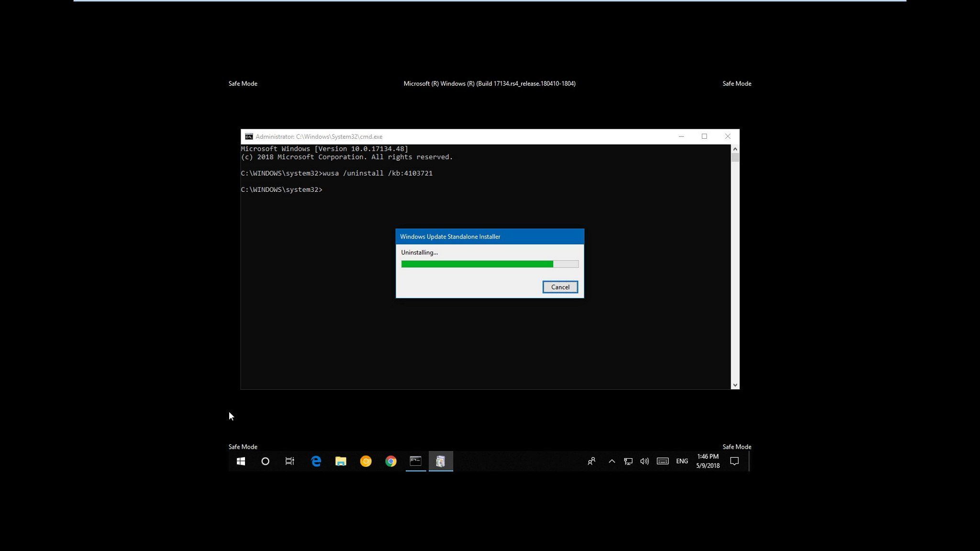This screenshot has width=980, height=551.
Task: Click the cmd window scrollbar down arrow
Action: point(735,385)
